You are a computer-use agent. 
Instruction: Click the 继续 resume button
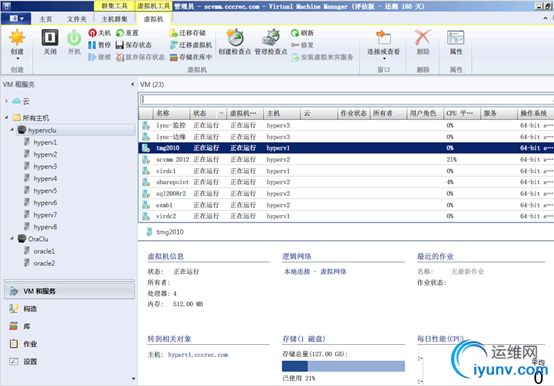pos(100,57)
